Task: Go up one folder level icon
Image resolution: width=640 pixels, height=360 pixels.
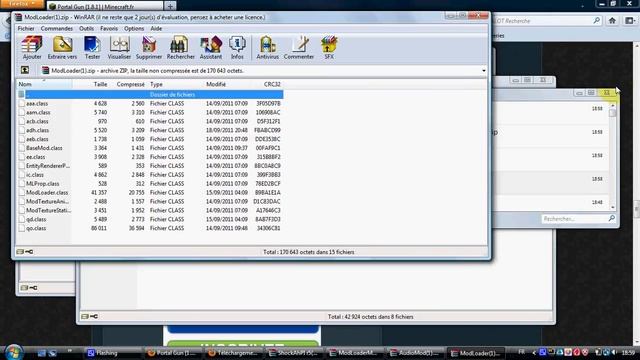Action: click(x=25, y=70)
